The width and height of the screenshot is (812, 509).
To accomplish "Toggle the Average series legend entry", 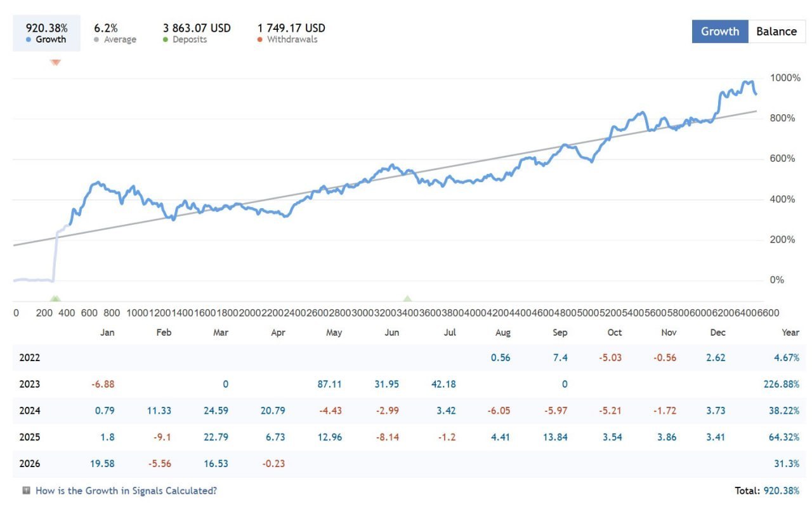I will (x=115, y=39).
